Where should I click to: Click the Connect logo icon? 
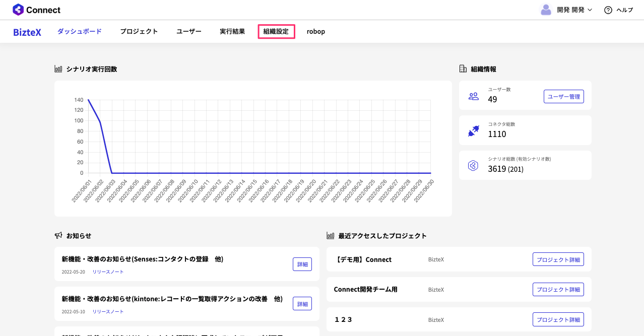click(18, 10)
